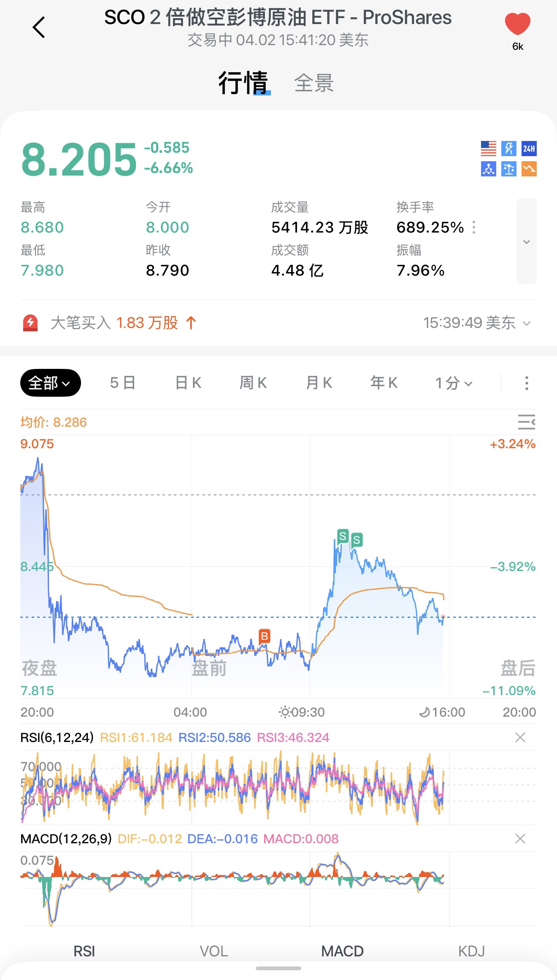Tap the red heart favorite icon
This screenshot has height=980, width=557.
(x=517, y=24)
